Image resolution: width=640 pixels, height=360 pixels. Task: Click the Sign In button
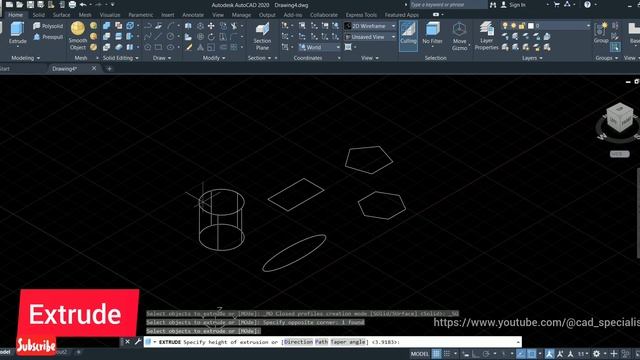coord(517,5)
